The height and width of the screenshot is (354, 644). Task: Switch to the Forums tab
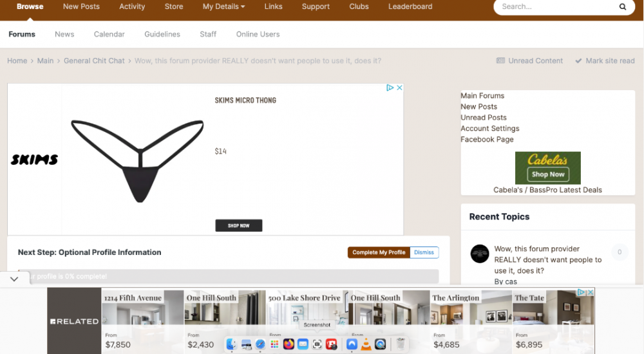(x=22, y=34)
